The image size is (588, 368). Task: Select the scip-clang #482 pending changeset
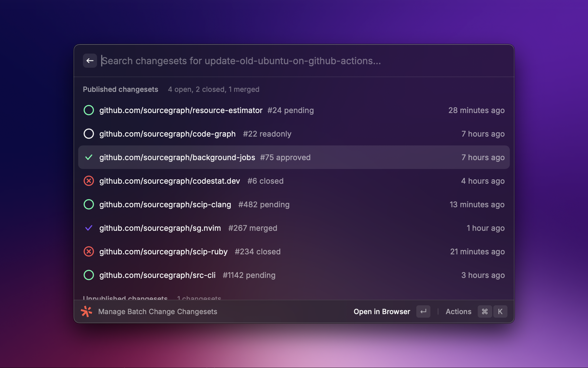(x=194, y=204)
